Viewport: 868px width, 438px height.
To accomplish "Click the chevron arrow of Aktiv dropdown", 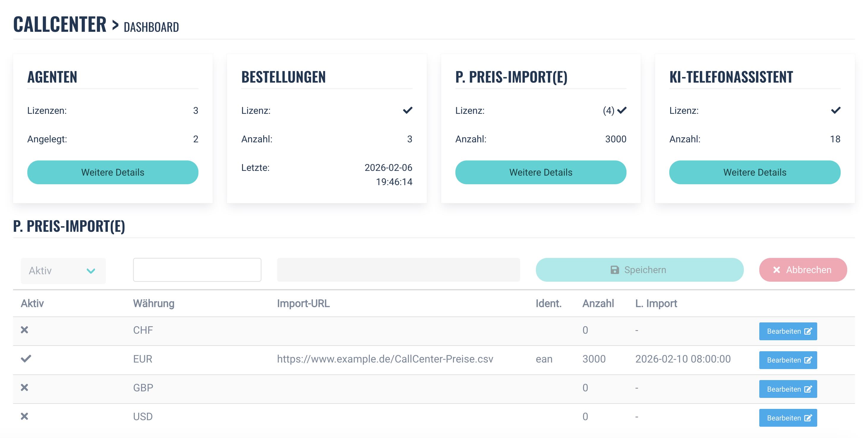I will pos(91,271).
